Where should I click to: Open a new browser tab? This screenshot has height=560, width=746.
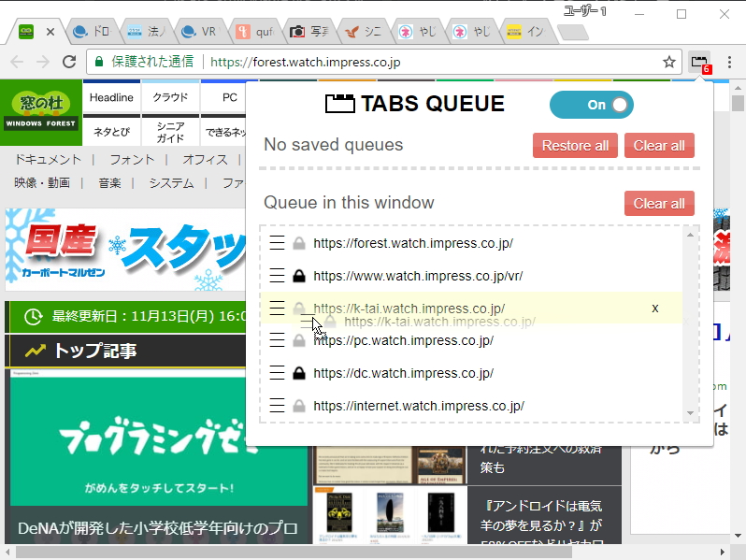[572, 33]
